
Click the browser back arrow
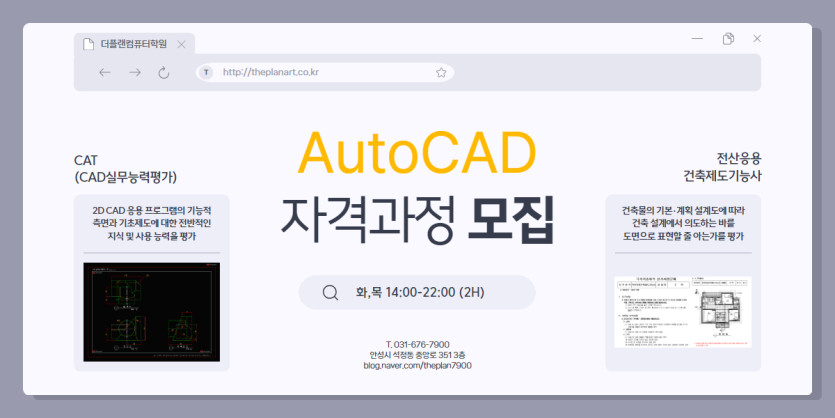pyautogui.click(x=105, y=72)
